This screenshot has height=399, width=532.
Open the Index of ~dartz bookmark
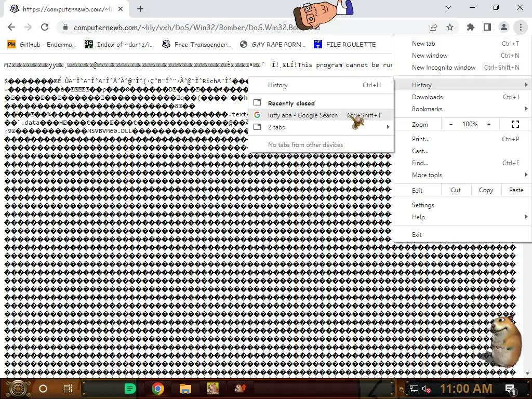(x=119, y=45)
